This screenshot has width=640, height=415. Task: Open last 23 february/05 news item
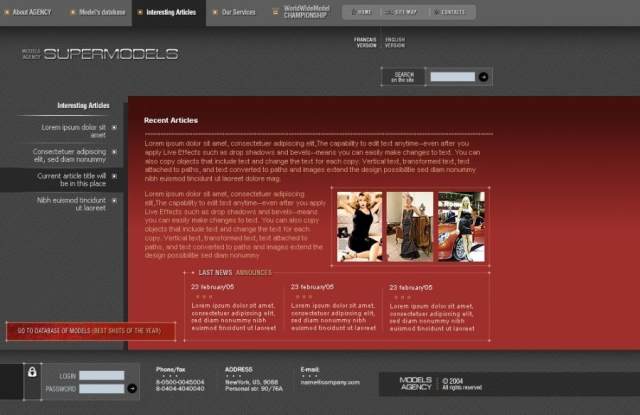[432, 309]
